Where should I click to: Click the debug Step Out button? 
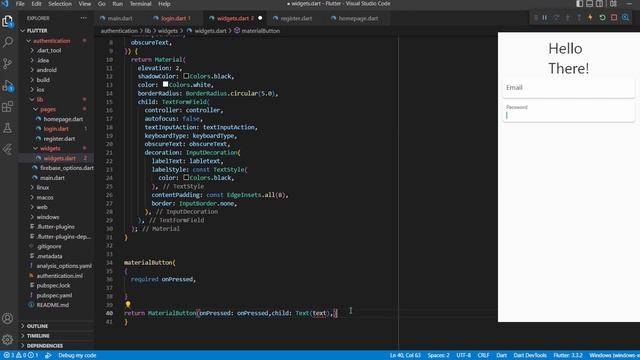click(579, 18)
